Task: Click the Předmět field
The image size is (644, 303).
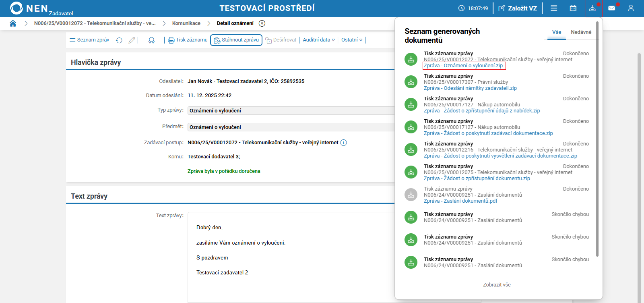Action: (291, 127)
